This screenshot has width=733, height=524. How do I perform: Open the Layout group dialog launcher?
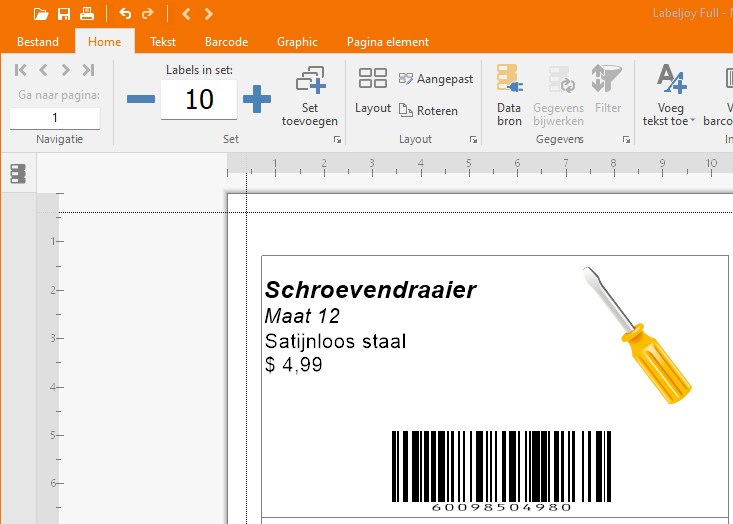(x=474, y=140)
